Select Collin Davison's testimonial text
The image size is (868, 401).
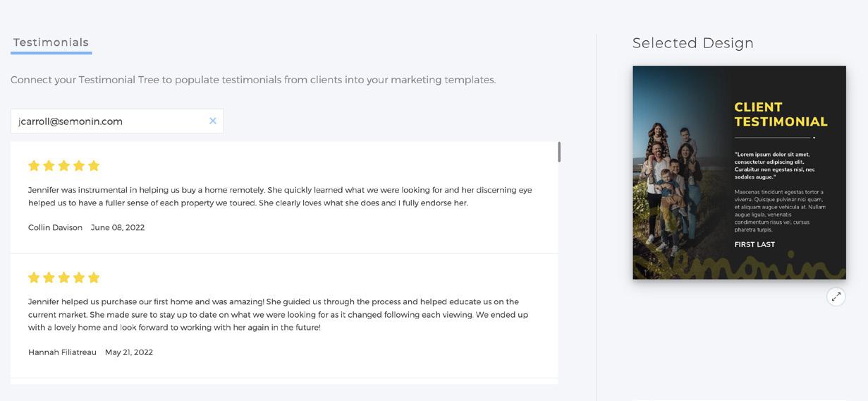point(279,196)
